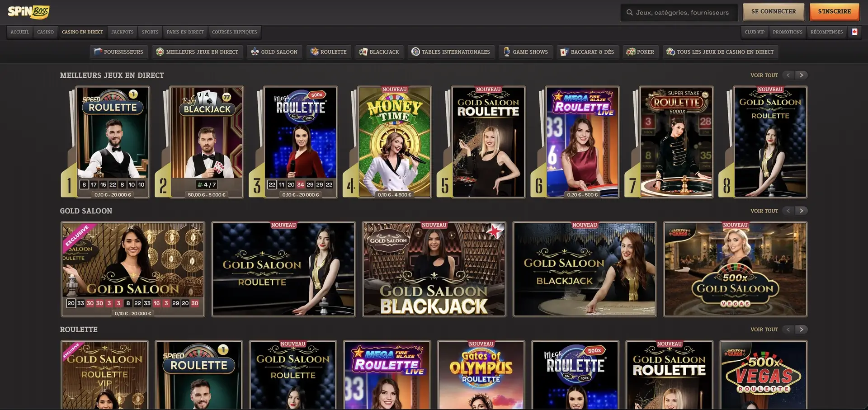The image size is (868, 410).
Task: Open 500x Gold Saloon Vegas card
Action: [735, 269]
